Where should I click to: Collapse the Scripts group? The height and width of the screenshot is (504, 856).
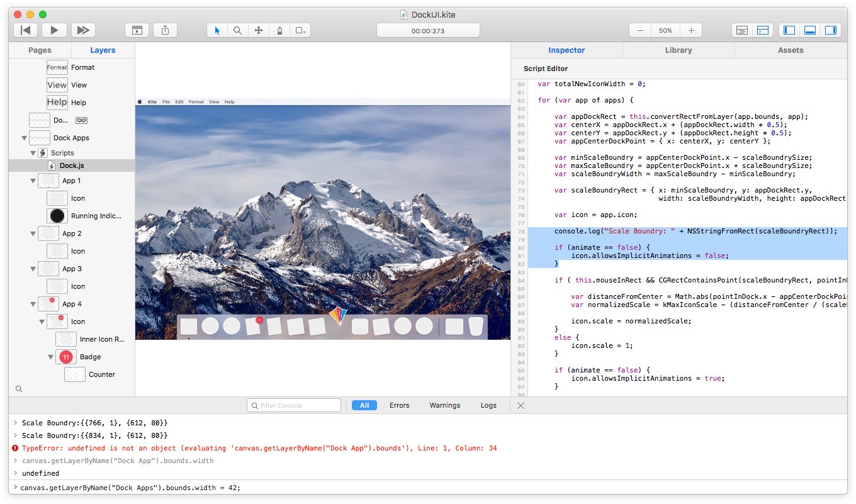pos(33,153)
